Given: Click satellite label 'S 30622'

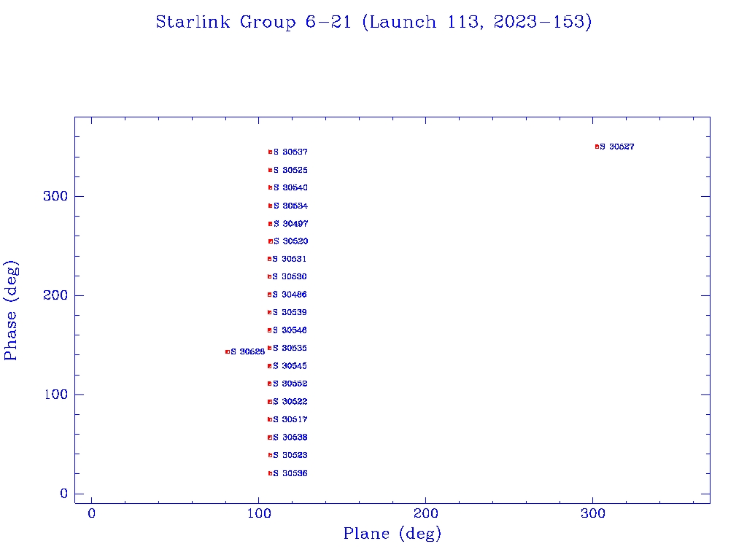Looking at the screenshot, I should [x=290, y=402].
